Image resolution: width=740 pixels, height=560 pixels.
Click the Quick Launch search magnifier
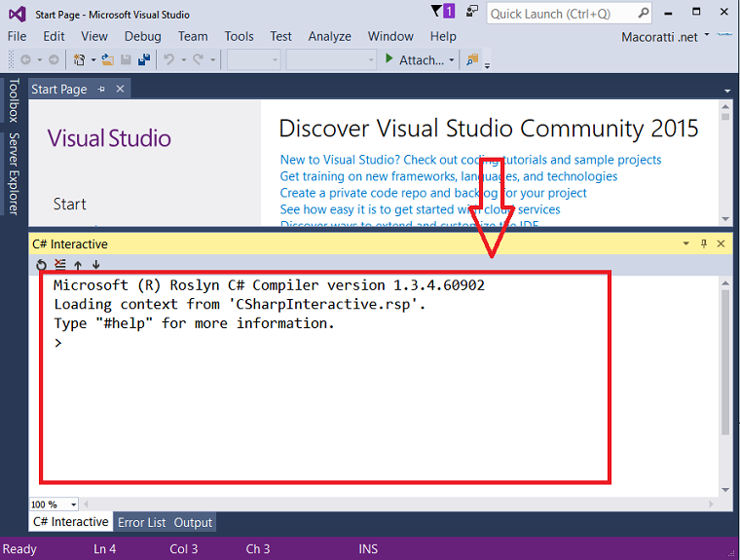coord(644,14)
